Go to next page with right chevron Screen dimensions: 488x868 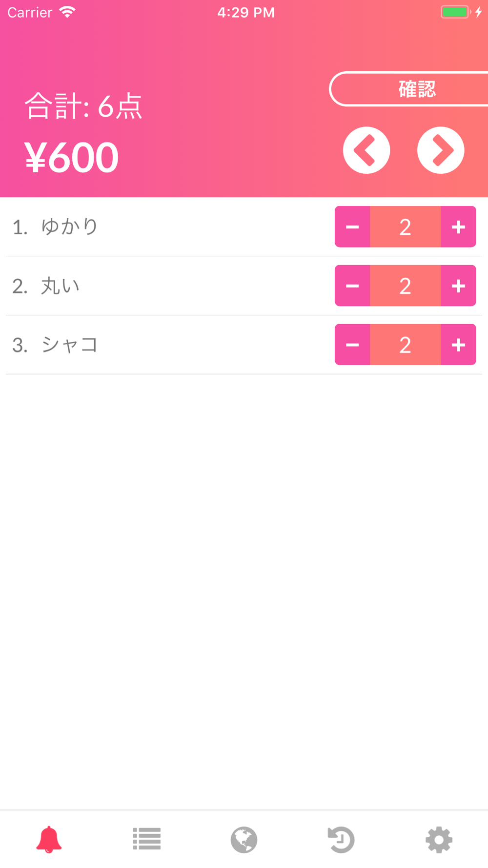click(x=441, y=150)
